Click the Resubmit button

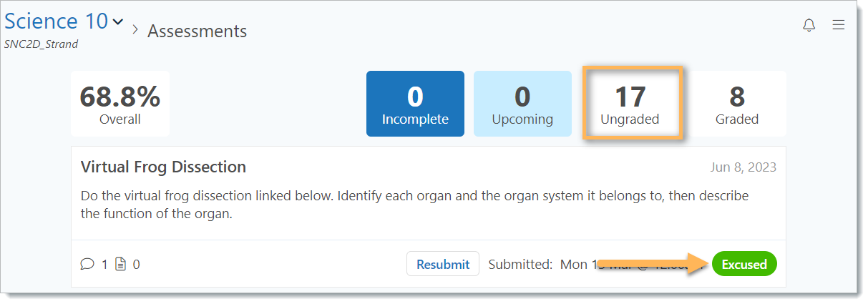tap(443, 264)
